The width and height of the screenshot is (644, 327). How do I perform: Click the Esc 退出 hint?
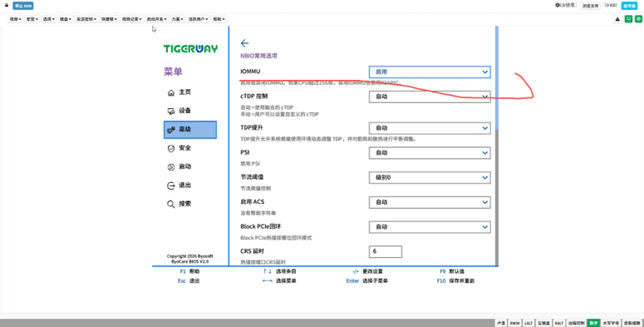[189, 281]
